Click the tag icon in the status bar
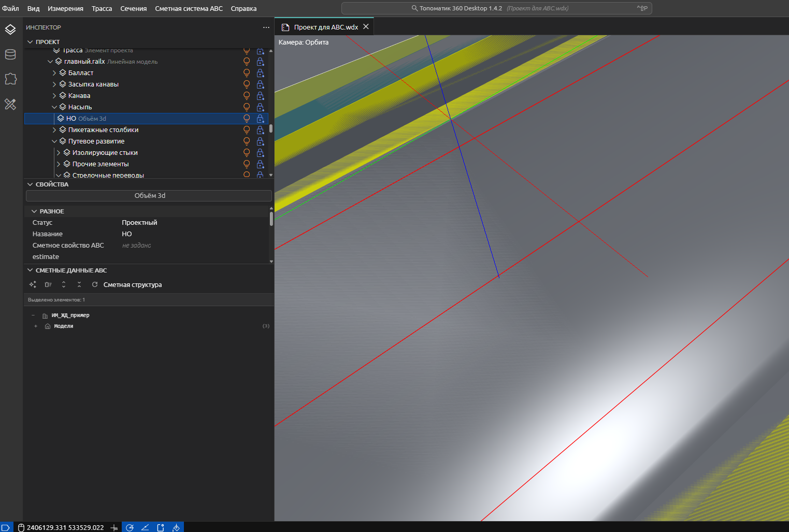The height and width of the screenshot is (532, 789). pos(6,527)
